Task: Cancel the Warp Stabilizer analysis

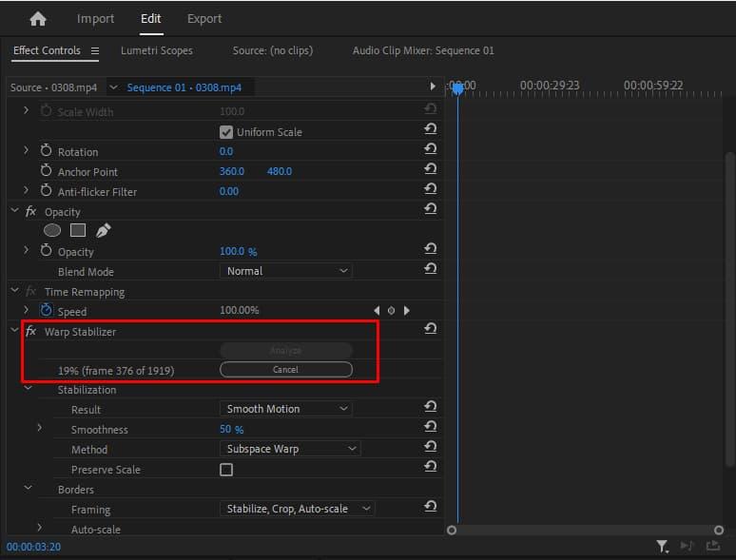Action: pyautogui.click(x=285, y=370)
